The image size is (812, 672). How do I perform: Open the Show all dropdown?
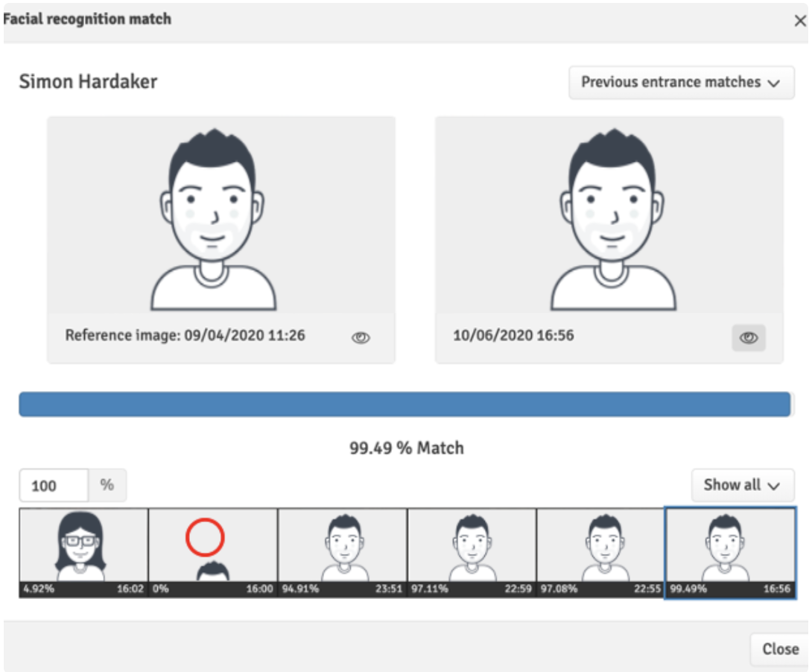pos(743,485)
